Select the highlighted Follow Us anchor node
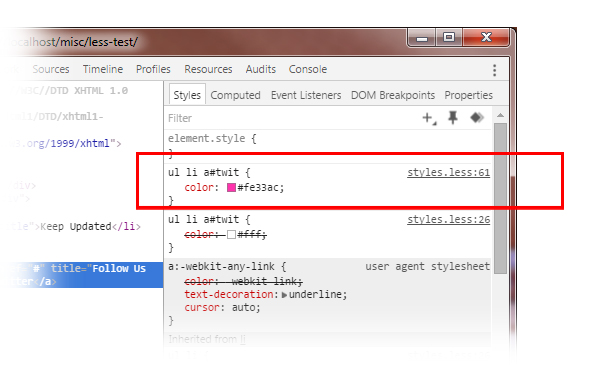The height and width of the screenshot is (385, 598). pyautogui.click(x=82, y=275)
